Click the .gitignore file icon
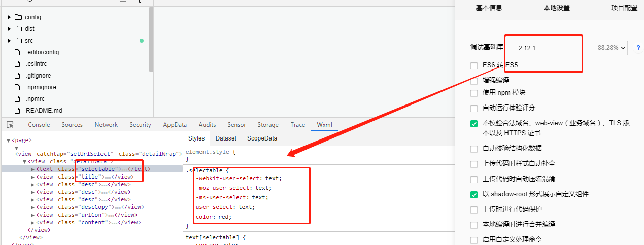Screen dimensions: 644x245 click(x=18, y=76)
